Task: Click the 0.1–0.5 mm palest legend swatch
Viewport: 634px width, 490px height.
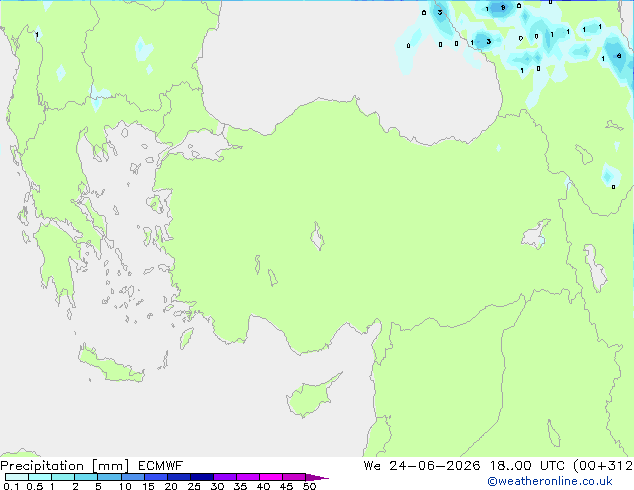Action: click(x=17, y=477)
